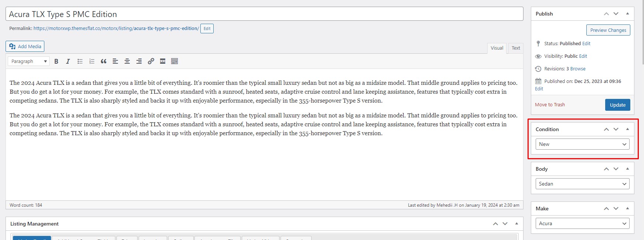This screenshot has width=644, height=240.
Task: Click the Add Media button
Action: tap(25, 46)
